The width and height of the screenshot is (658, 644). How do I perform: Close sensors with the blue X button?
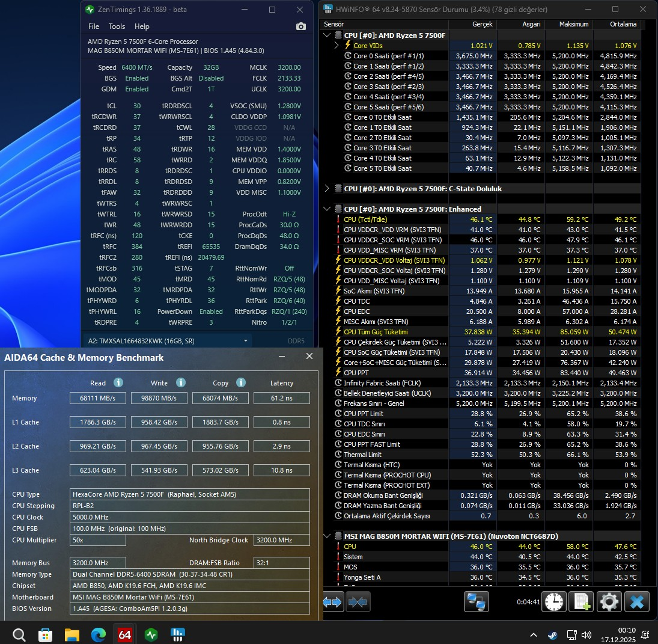click(636, 602)
